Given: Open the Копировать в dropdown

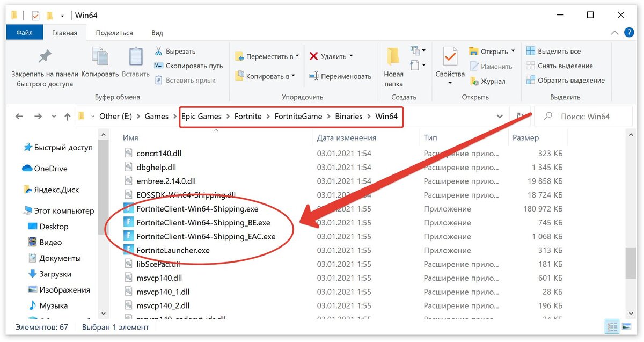Looking at the screenshot, I should click(265, 76).
